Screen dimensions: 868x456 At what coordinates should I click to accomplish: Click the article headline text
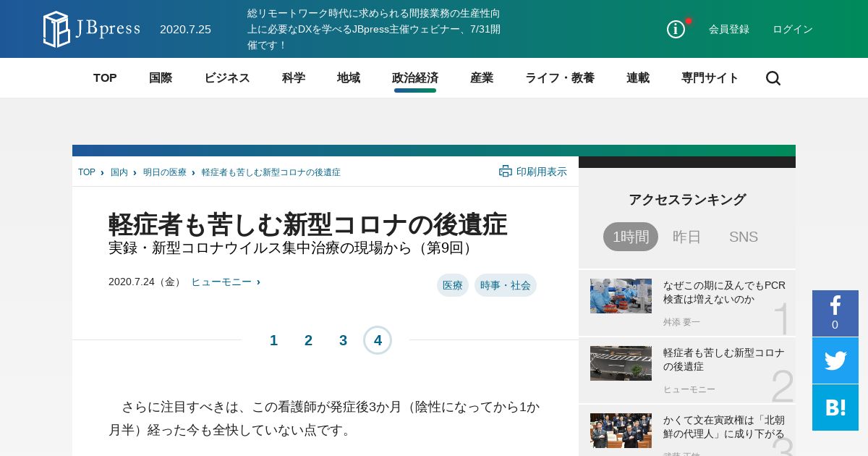pyautogui.click(x=308, y=224)
